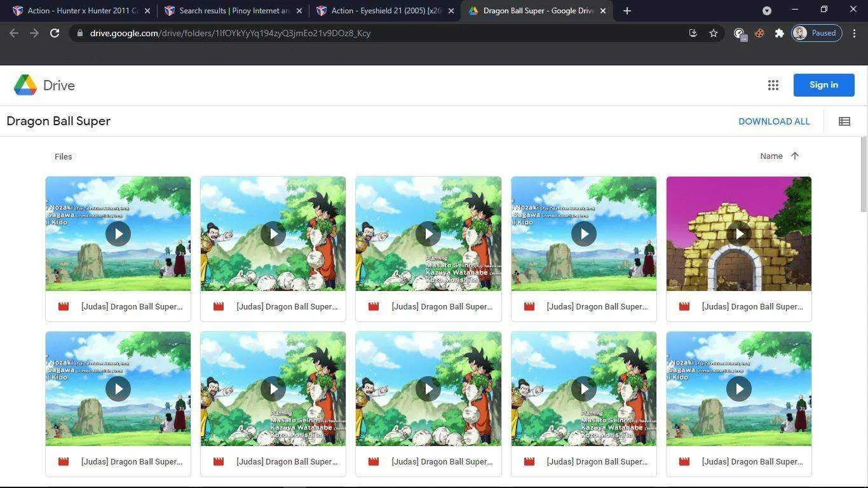Screen dimensions: 868x488
Task: Sort files by Name column header
Action: (x=771, y=156)
